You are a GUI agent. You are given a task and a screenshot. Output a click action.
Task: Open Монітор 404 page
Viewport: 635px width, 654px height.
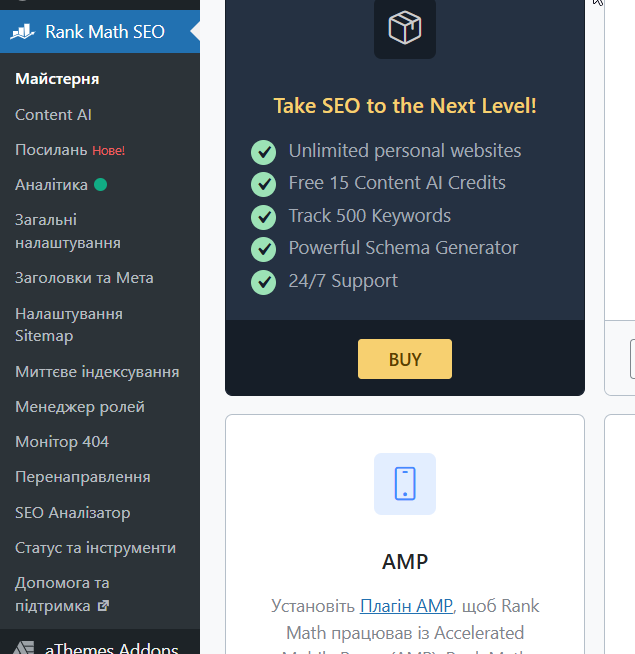62,442
